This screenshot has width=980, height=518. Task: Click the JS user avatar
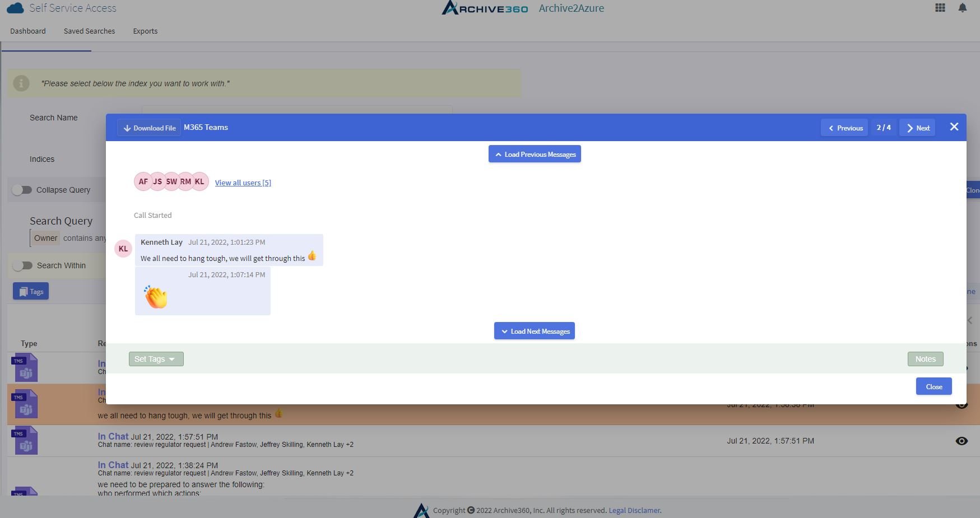click(157, 181)
